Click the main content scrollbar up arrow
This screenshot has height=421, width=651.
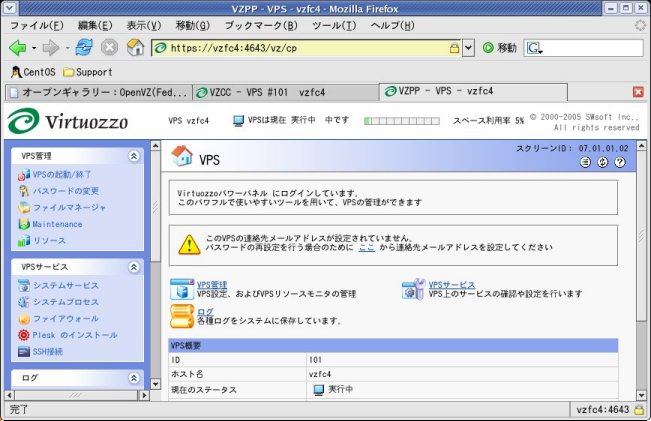[x=641, y=145]
